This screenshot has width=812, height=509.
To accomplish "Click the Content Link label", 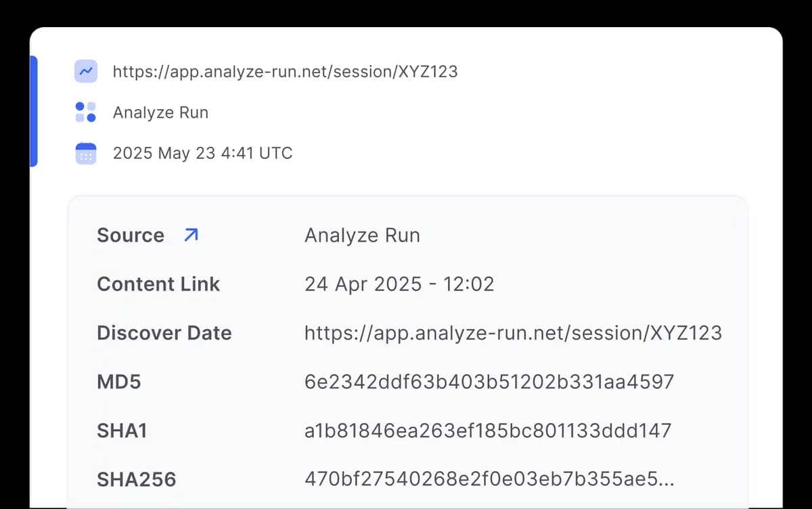I will [158, 284].
